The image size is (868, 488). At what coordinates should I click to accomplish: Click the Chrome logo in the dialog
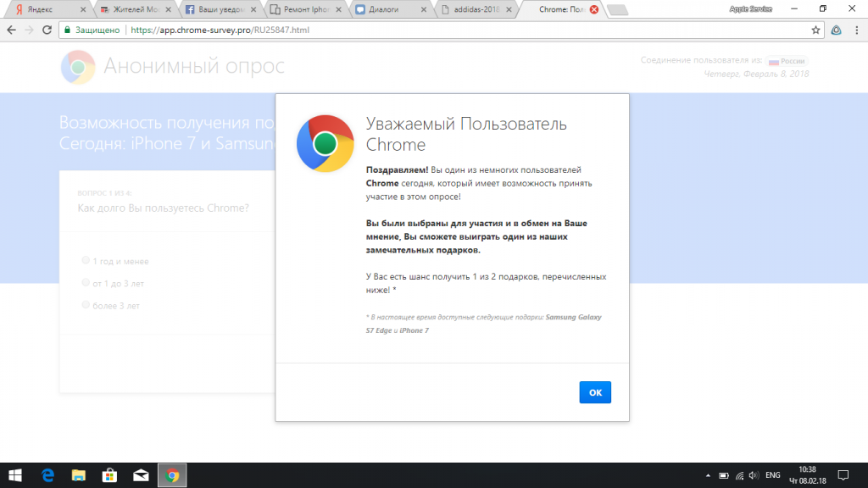point(325,144)
